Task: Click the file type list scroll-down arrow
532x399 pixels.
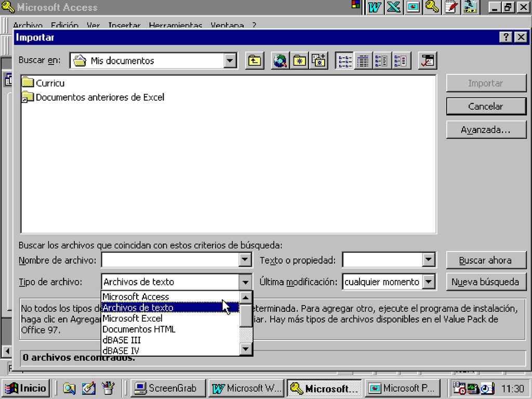Action: tap(245, 349)
